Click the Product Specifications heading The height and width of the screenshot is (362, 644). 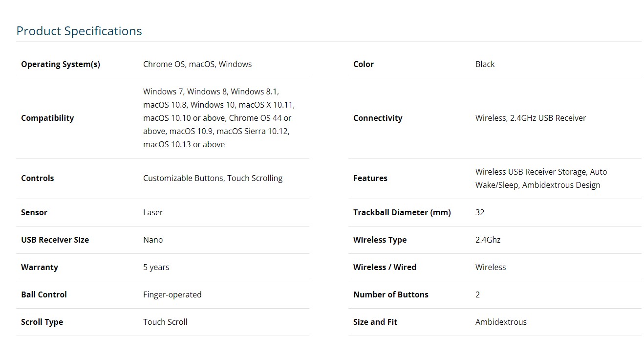(79, 31)
